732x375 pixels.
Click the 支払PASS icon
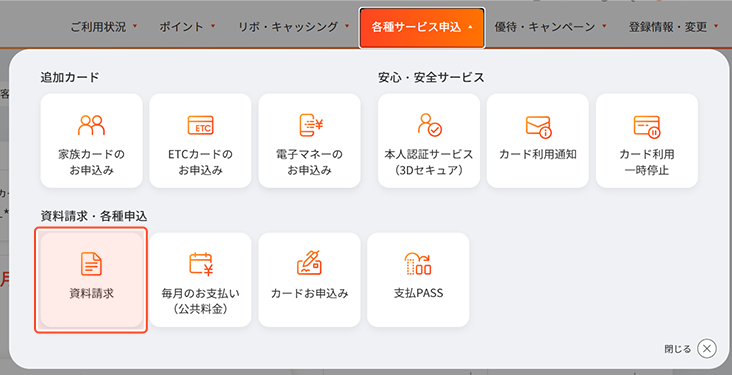coord(418,263)
